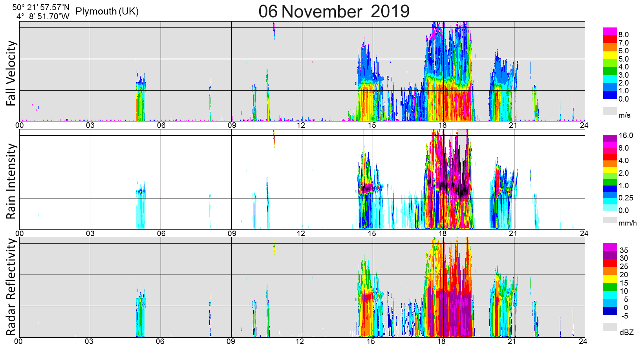Image resolution: width=644 pixels, height=353 pixels.
Task: Click the gray swatch beside m/s
Action: (x=610, y=111)
